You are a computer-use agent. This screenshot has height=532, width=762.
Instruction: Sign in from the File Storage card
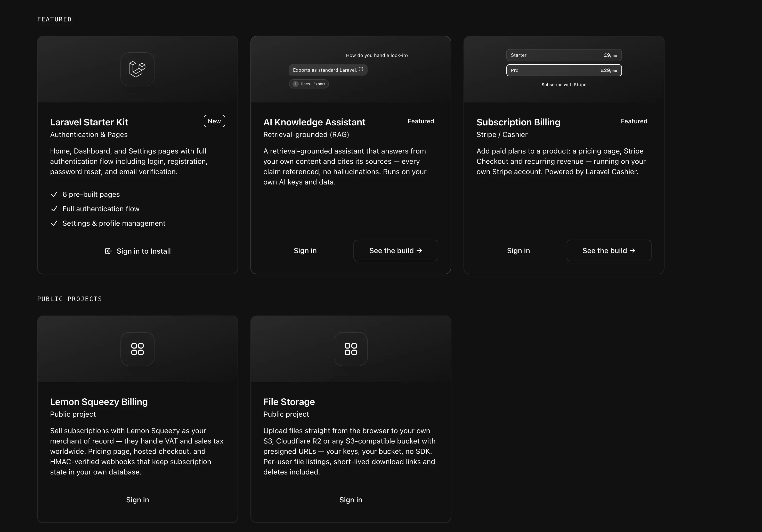(x=351, y=500)
